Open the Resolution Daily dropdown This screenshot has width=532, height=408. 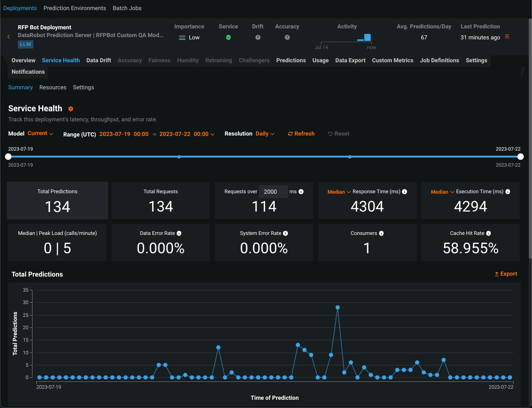[265, 134]
